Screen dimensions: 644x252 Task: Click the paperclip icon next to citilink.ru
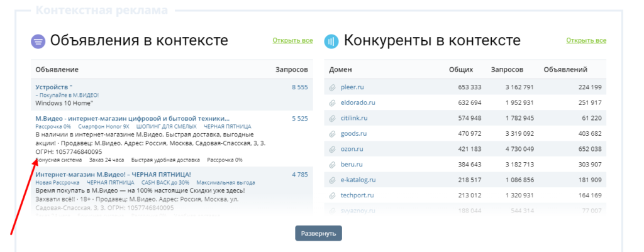coord(333,118)
